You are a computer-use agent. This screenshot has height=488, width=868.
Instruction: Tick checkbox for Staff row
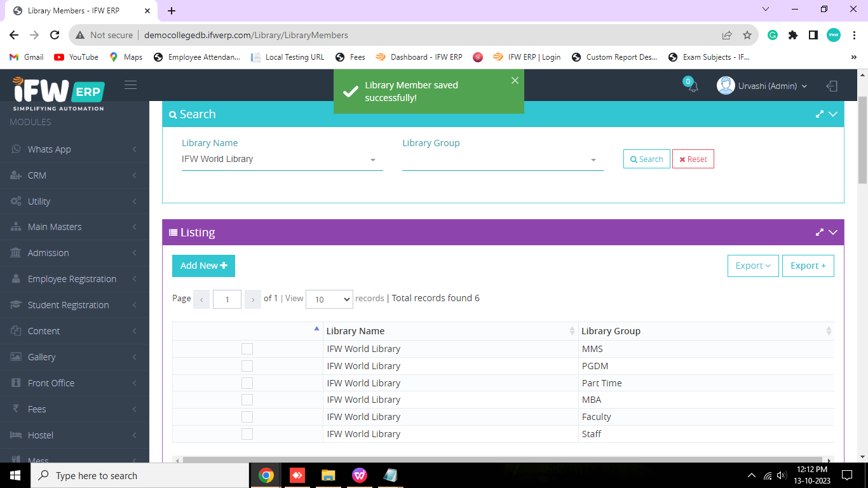[247, 434]
